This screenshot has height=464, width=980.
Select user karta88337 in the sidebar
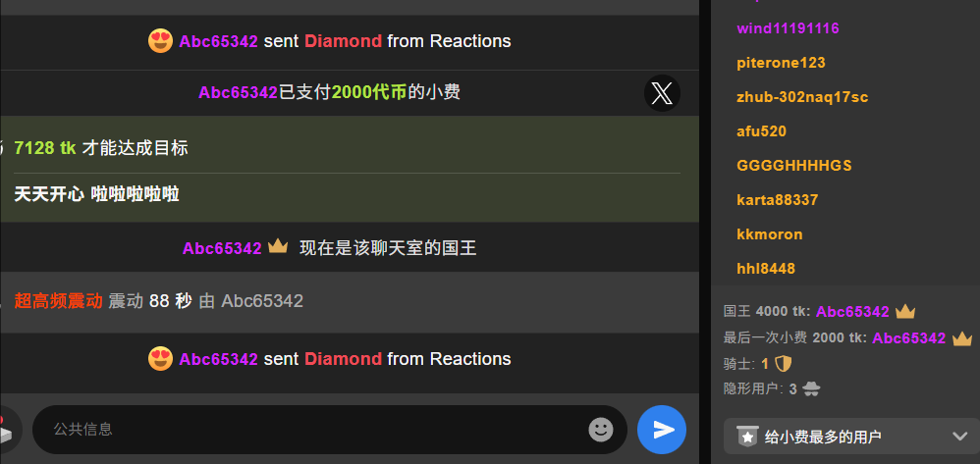point(778,200)
